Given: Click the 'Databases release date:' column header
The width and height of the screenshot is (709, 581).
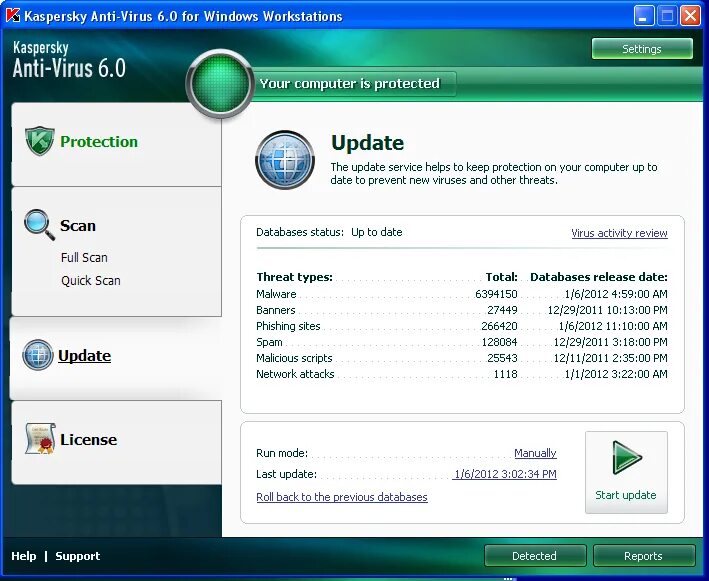Looking at the screenshot, I should 599,277.
